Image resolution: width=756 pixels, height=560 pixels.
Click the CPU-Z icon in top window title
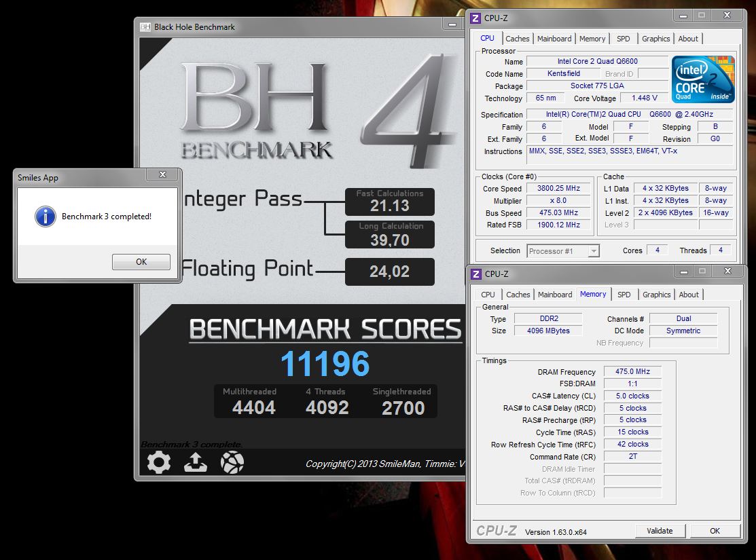[x=475, y=18]
